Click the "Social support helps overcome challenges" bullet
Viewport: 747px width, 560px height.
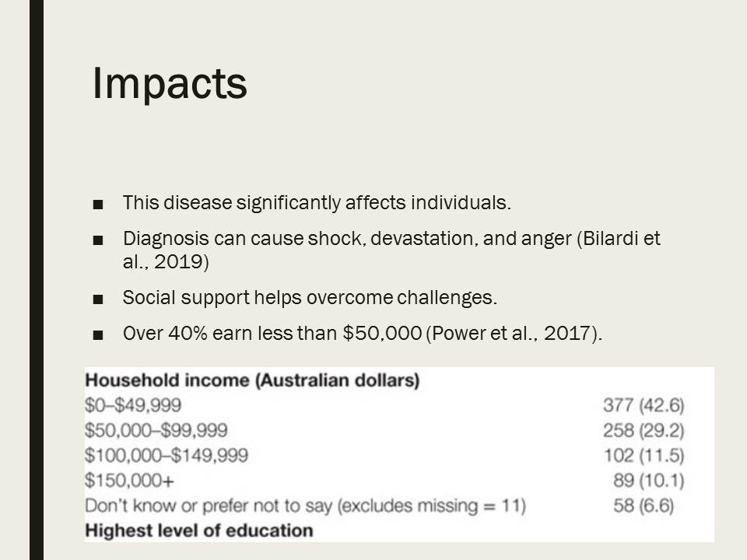pyautogui.click(x=309, y=298)
